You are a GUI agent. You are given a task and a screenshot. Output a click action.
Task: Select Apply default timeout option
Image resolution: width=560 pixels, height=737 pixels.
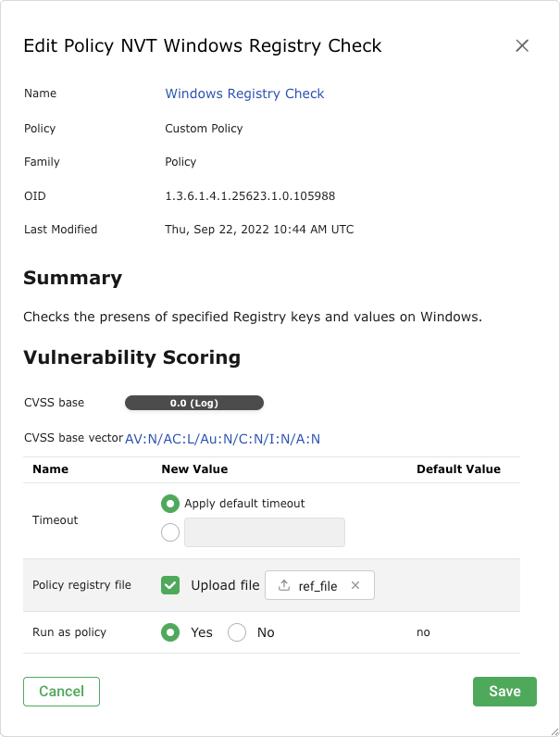click(x=170, y=504)
